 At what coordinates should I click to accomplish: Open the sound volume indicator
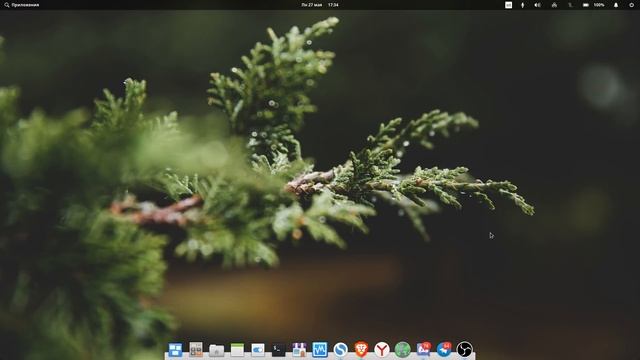pos(538,5)
